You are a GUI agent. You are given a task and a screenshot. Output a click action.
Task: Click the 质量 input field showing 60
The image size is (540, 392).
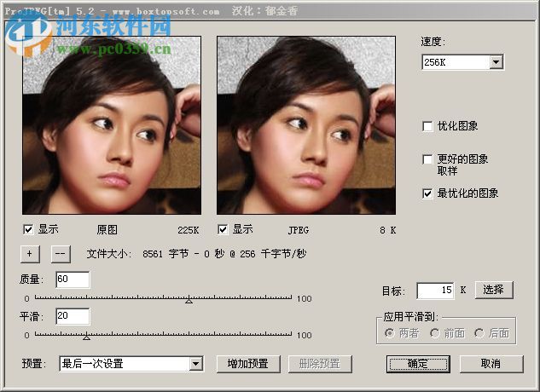click(73, 280)
